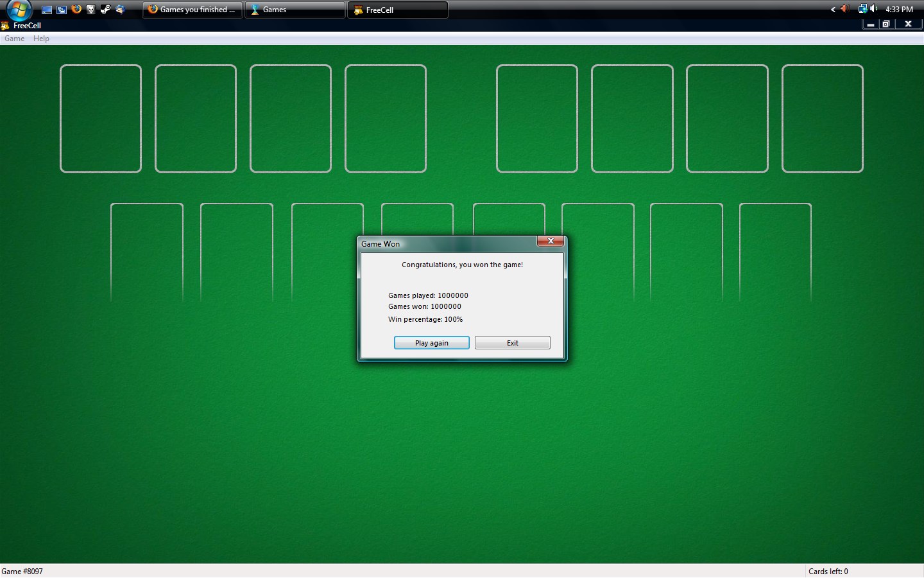Restore down the FreeCell window
The width and height of the screenshot is (924, 578).
[886, 24]
